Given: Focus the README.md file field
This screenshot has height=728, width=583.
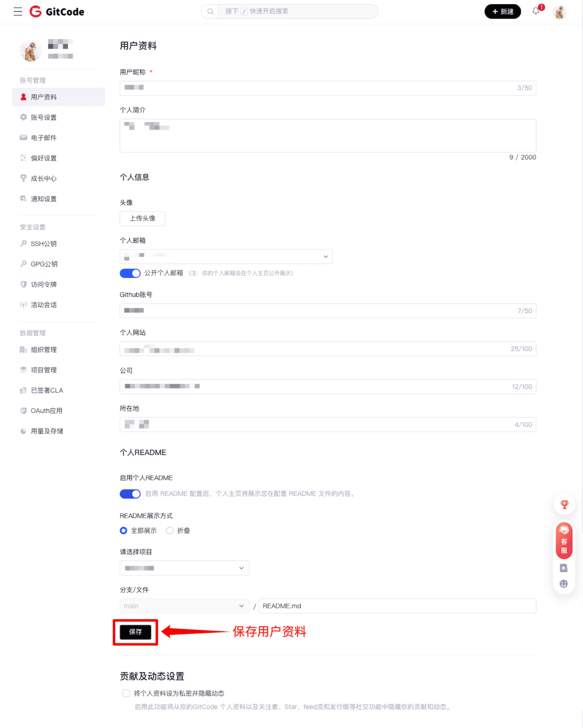Looking at the screenshot, I should (397, 606).
